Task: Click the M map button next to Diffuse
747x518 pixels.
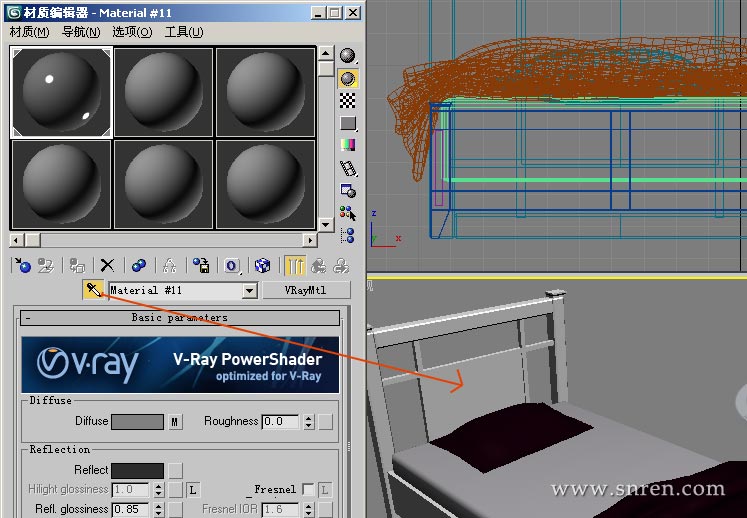Action: pos(175,422)
